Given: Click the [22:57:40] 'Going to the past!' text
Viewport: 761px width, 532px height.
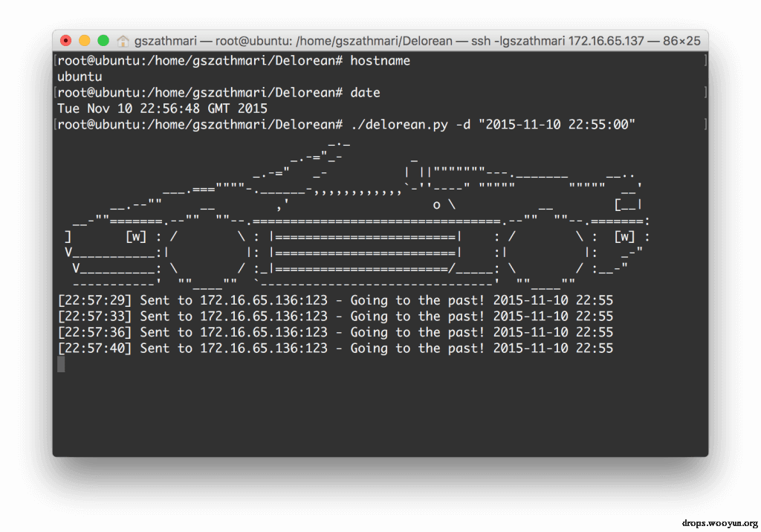Looking at the screenshot, I should 418,348.
